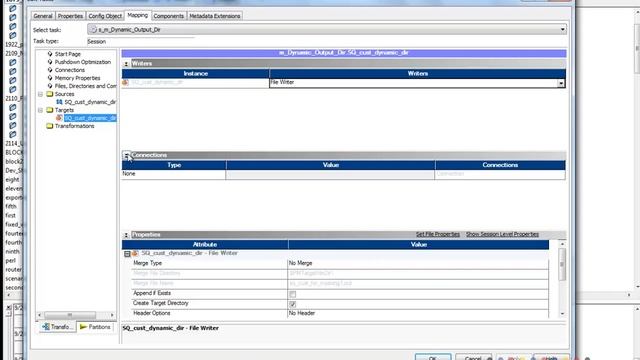Image resolution: width=640 pixels, height=360 pixels.
Task: Click the SQ source qualifier icon under Sources
Action: (59, 102)
